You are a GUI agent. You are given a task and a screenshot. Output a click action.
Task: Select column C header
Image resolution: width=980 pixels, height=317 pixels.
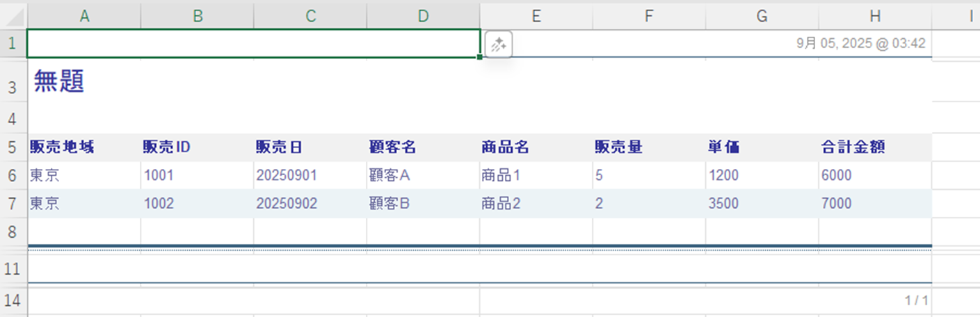(310, 17)
